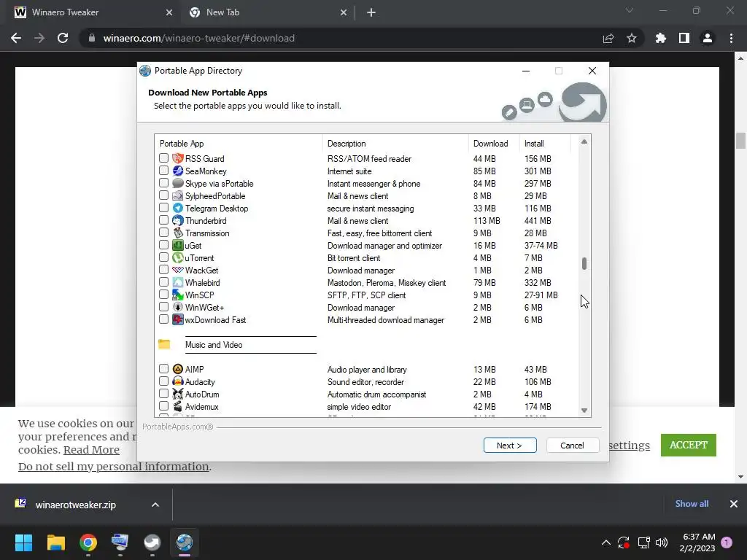The width and height of the screenshot is (747, 560).
Task: Click the SeaMonkey app icon
Action: point(178,171)
